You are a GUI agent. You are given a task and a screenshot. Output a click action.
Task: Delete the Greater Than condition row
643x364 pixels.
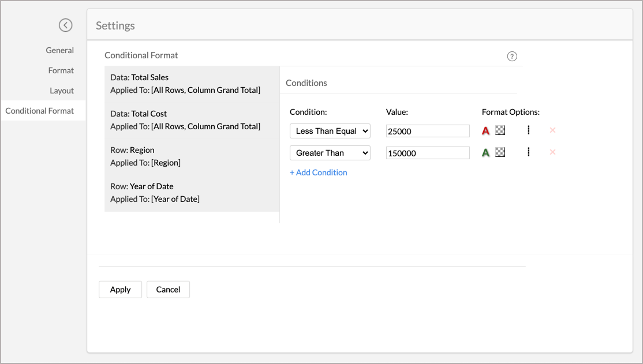pyautogui.click(x=552, y=152)
